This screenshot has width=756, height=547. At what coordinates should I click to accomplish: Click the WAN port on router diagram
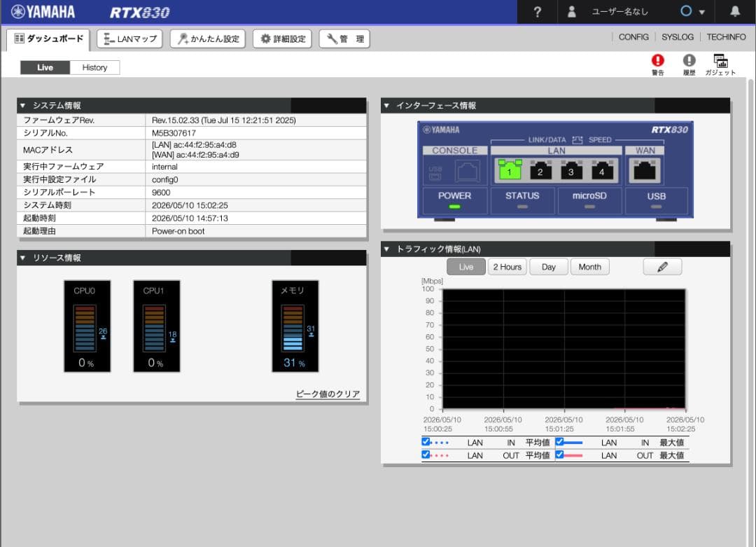coord(645,169)
